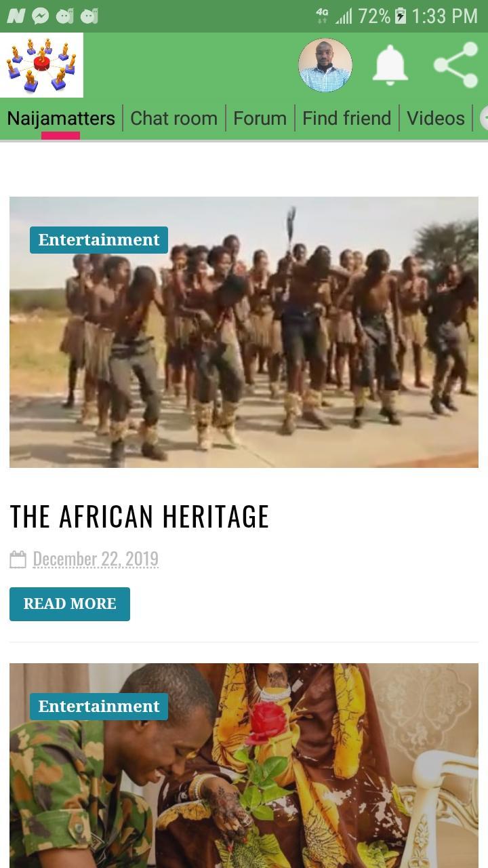Open the Find friend tab
The image size is (488, 868).
click(346, 118)
